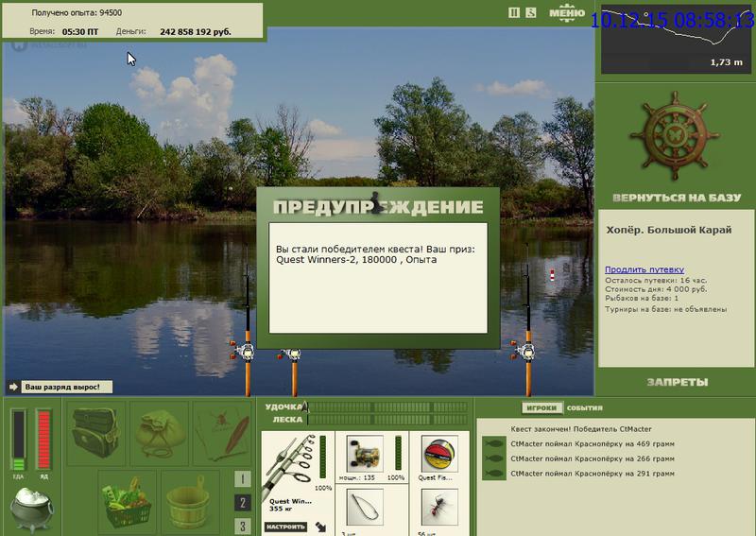The height and width of the screenshot is (536, 756).
Task: Open the fish keepnet sack icon
Action: (x=160, y=433)
